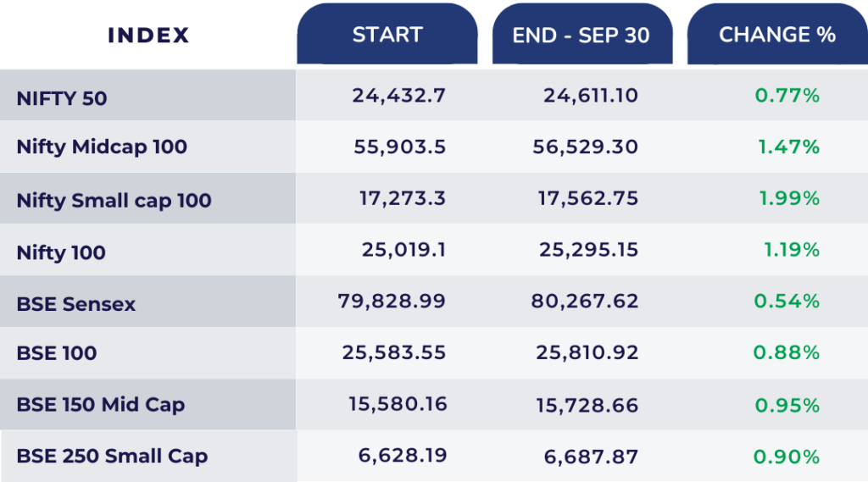The width and height of the screenshot is (868, 482).
Task: Select the NIFTY 50 row label
Action: [x=62, y=98]
